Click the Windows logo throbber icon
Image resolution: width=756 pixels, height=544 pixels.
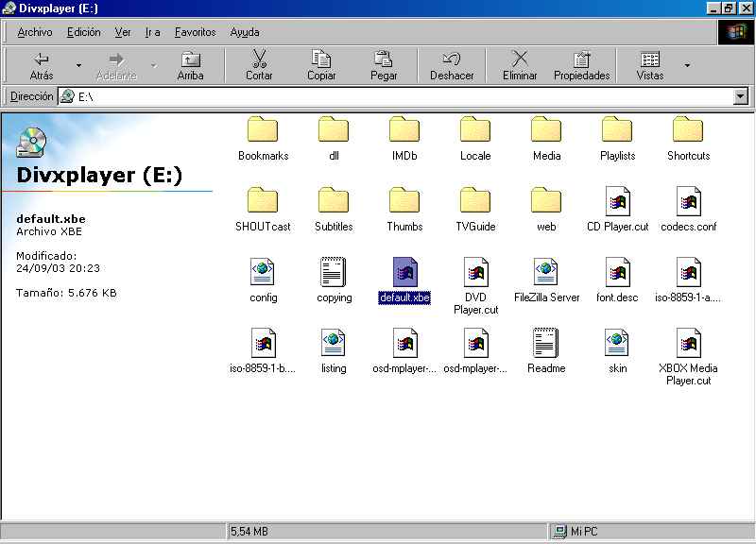[x=735, y=32]
